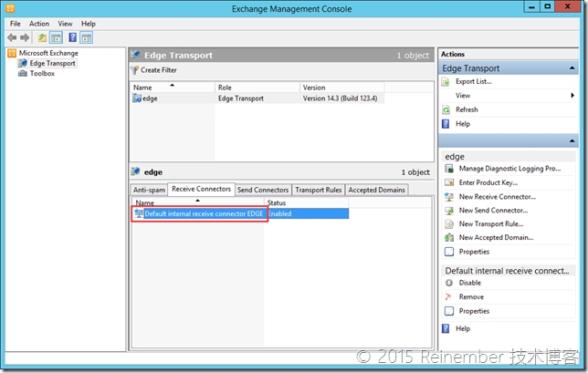This screenshot has width=588, height=373.
Task: Click the Manage Diagnostic Logging icon
Action: pyautogui.click(x=449, y=169)
